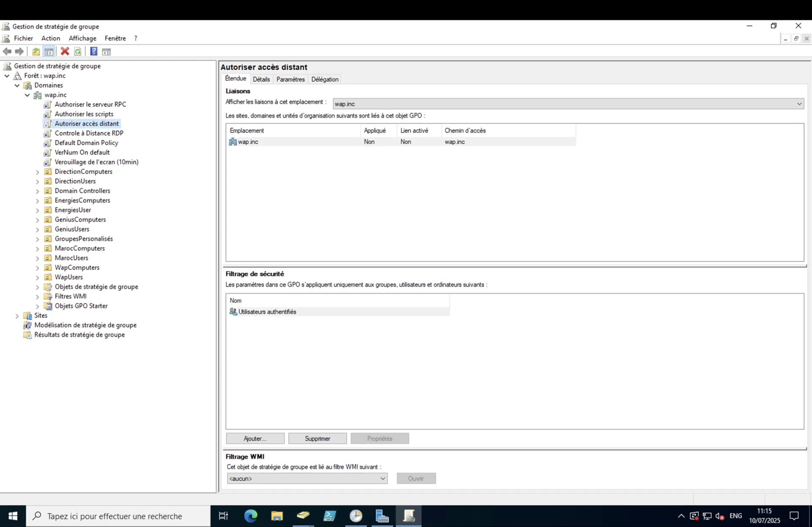Click the Propriétés button

(x=379, y=439)
